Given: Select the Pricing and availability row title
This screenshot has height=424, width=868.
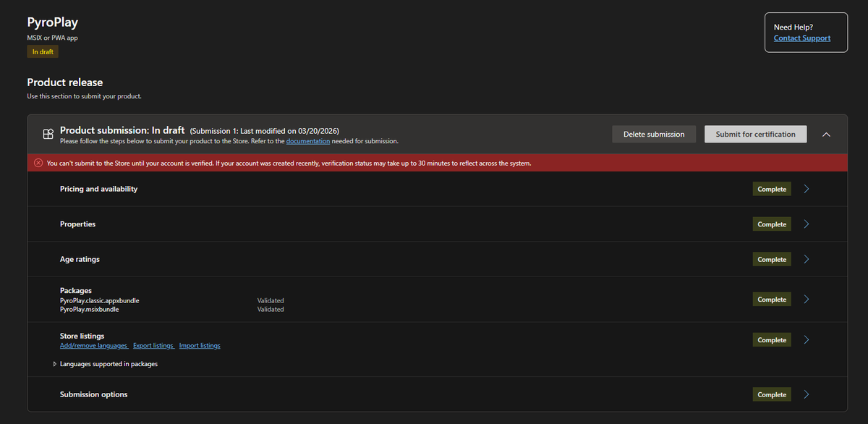Looking at the screenshot, I should pyautogui.click(x=98, y=189).
